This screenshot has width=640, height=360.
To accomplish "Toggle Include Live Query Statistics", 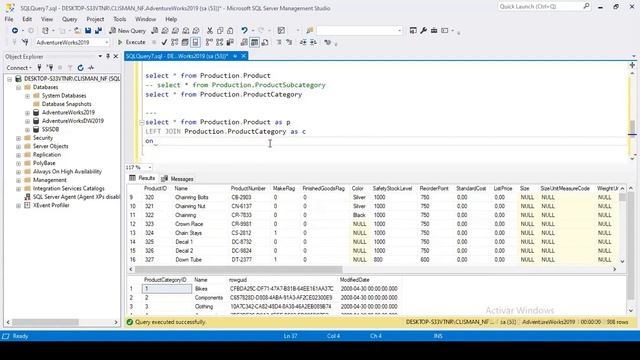I will pos(220,42).
